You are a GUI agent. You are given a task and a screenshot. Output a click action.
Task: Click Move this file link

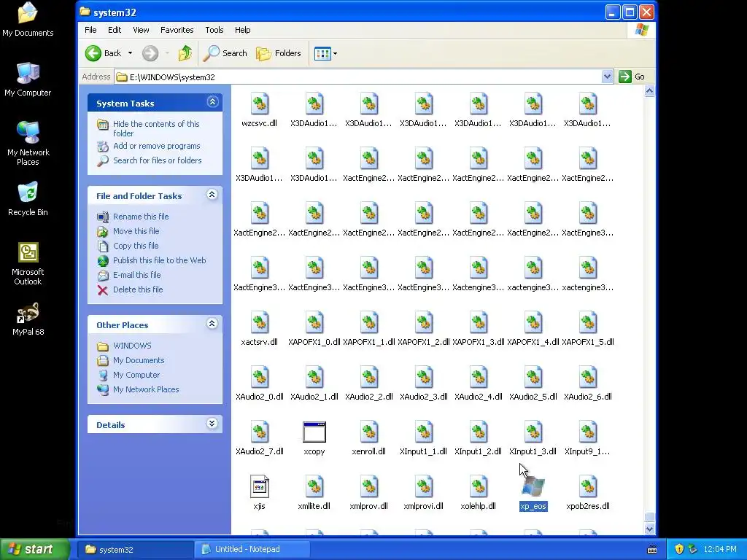pyautogui.click(x=136, y=231)
